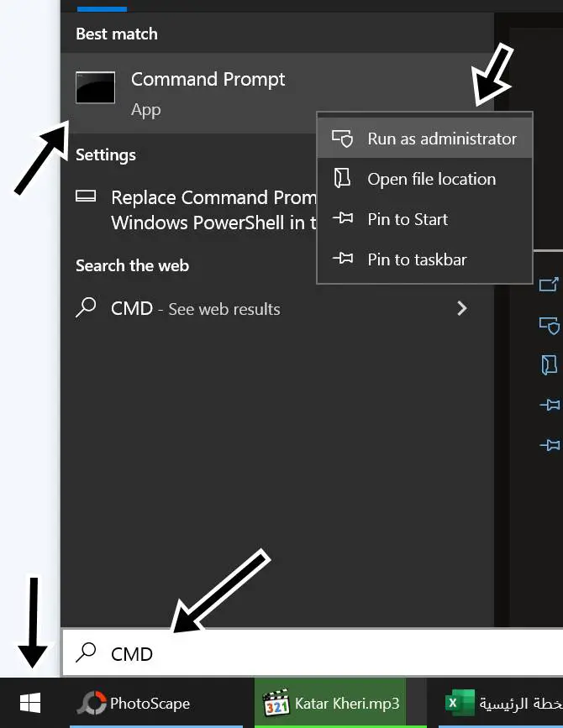The height and width of the screenshot is (728, 563).
Task: Choose Run as administrator from context menu
Action: [x=424, y=139]
